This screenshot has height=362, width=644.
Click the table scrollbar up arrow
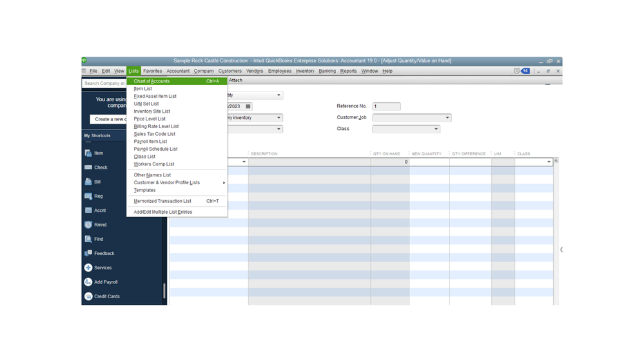556,161
